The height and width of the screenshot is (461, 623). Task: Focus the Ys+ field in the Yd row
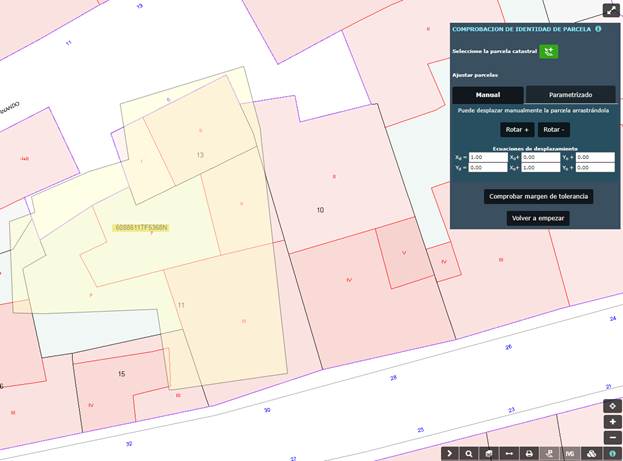(x=595, y=168)
